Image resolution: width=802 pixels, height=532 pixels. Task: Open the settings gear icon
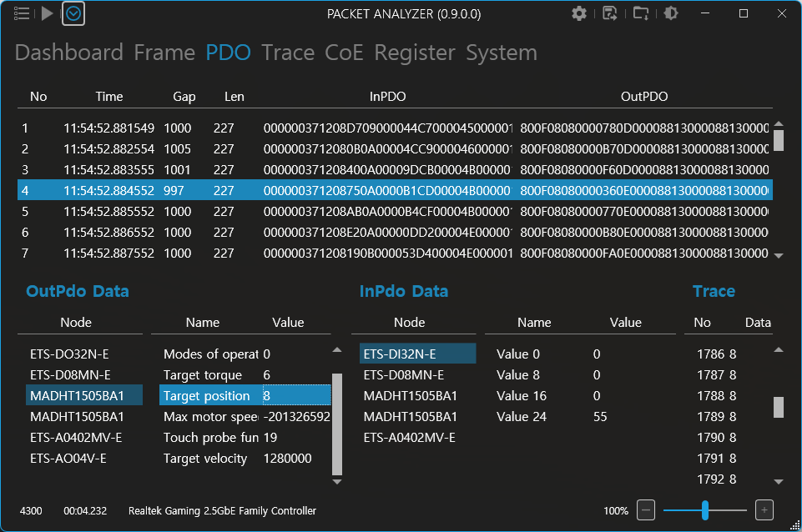(579, 13)
